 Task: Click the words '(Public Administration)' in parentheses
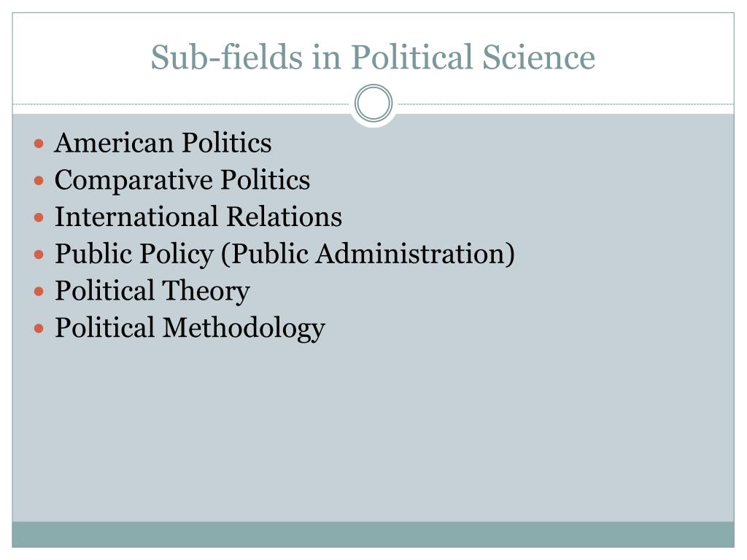(x=368, y=254)
